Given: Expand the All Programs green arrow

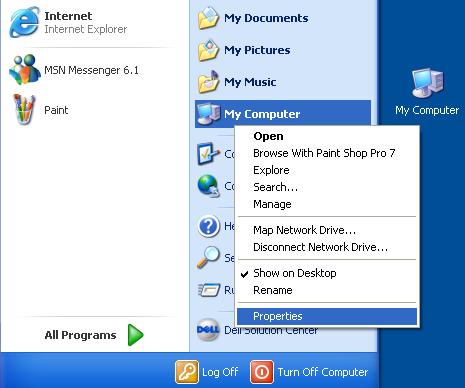Looking at the screenshot, I should pos(135,334).
